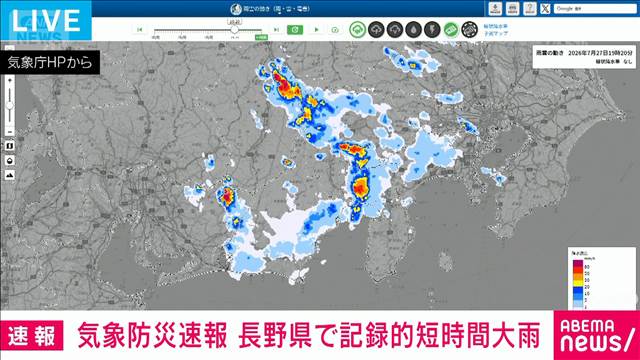
Task: Open the help question mark icon
Action: 529,9
